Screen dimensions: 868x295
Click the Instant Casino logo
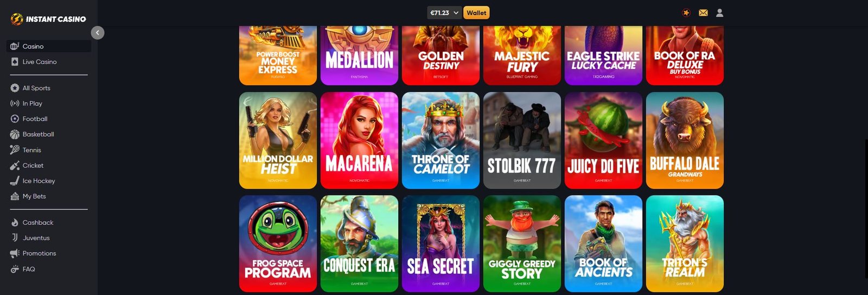click(x=48, y=19)
